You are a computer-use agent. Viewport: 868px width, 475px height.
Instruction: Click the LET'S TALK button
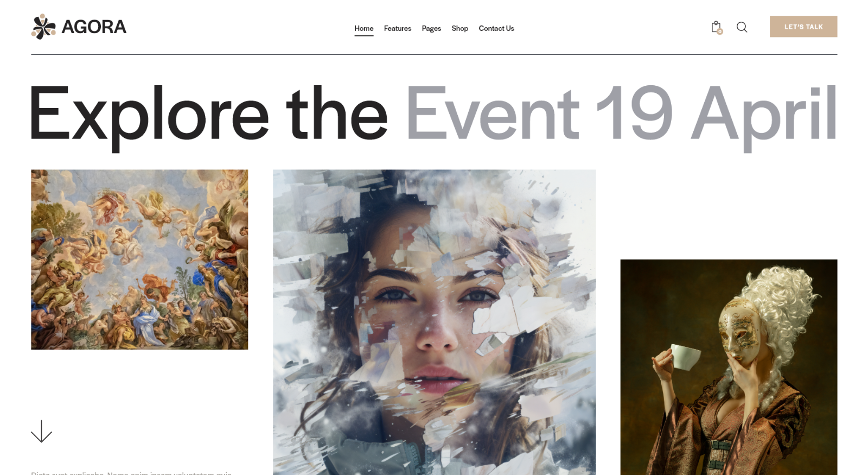tap(803, 27)
